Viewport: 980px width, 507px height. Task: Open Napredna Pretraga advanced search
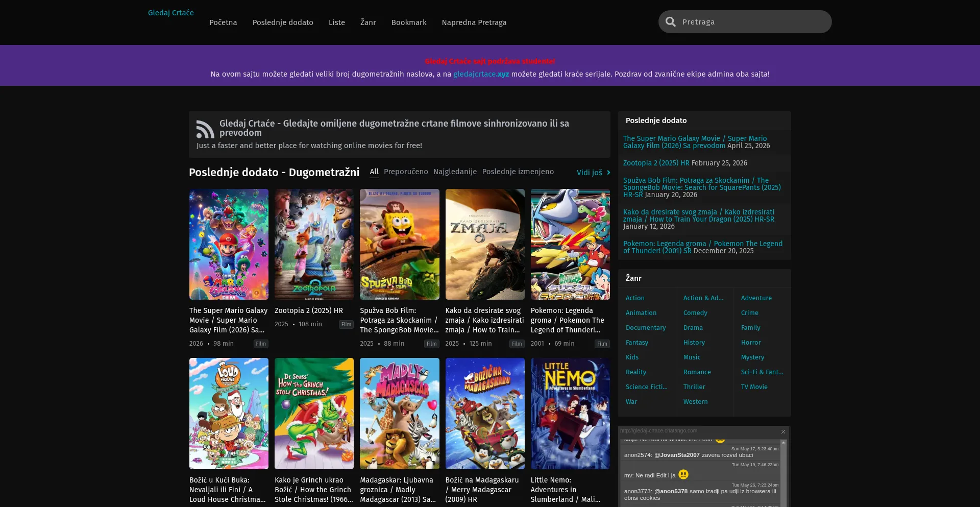474,22
